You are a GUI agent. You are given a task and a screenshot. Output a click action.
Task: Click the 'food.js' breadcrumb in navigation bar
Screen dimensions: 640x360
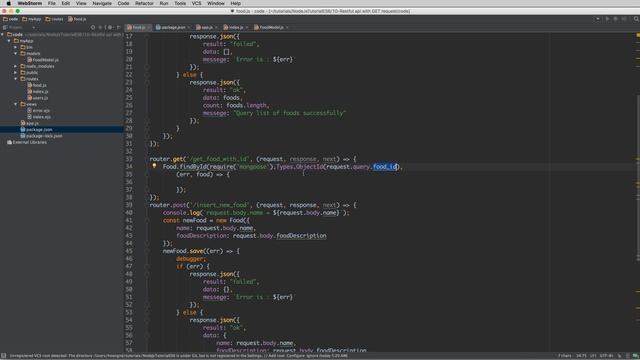pos(77,19)
